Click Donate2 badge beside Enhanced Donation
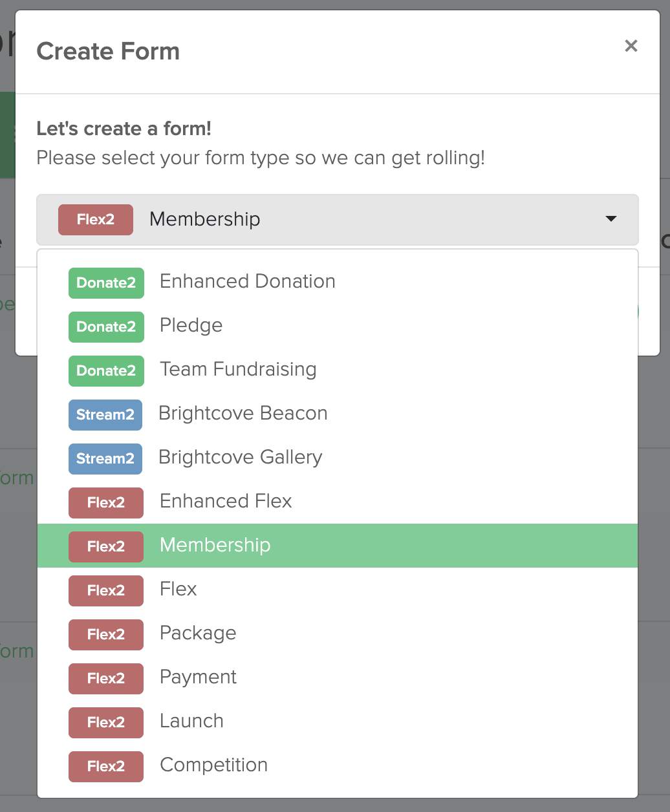The width and height of the screenshot is (670, 812). (x=106, y=283)
